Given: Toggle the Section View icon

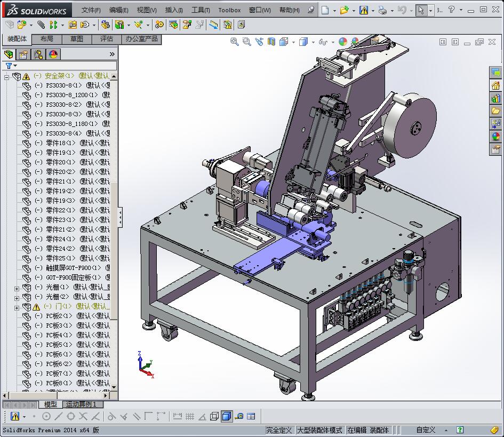Looking at the screenshot, I should point(271,42).
